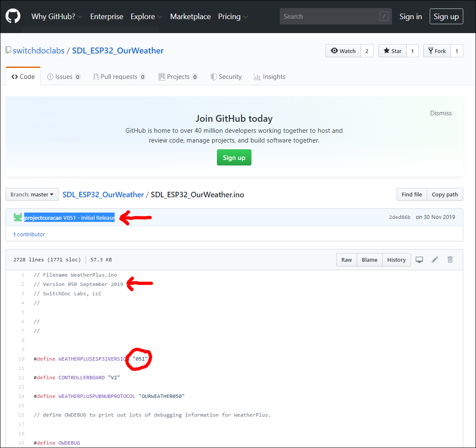The height and width of the screenshot is (448, 476).
Task: Expand the Pricing dropdown
Action: (233, 17)
